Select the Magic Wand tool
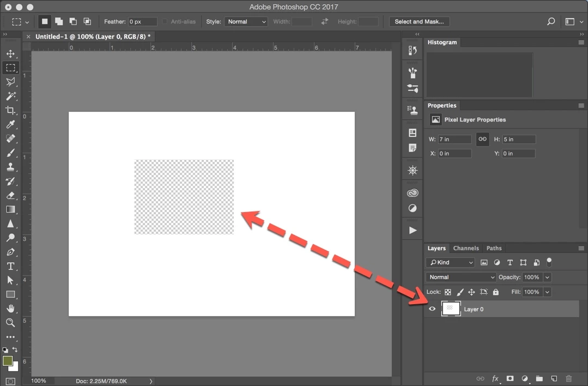The width and height of the screenshot is (588, 386). [x=10, y=96]
